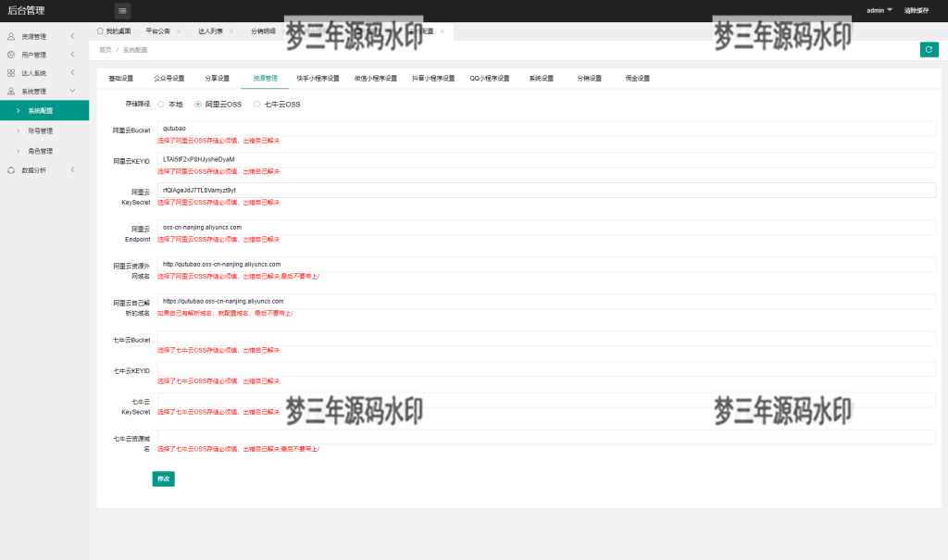Click the 清除缓存 link in header
The image size is (948, 560).
916,10
